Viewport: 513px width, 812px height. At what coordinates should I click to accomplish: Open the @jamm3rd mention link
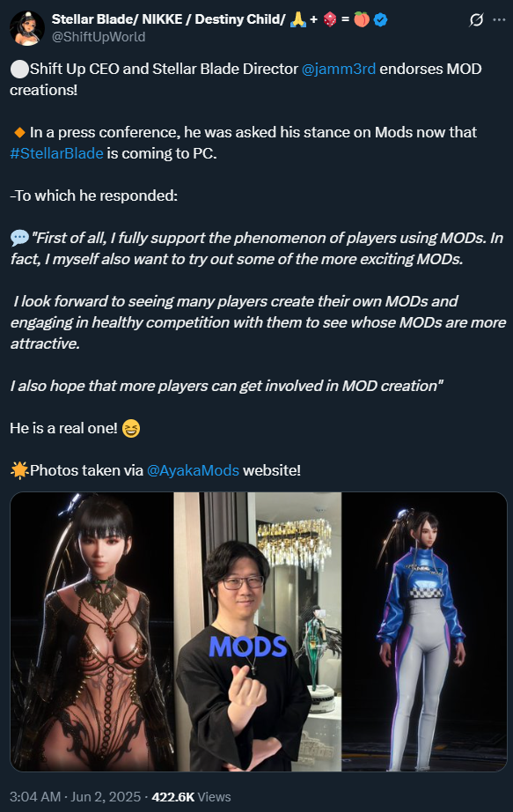[x=339, y=69]
